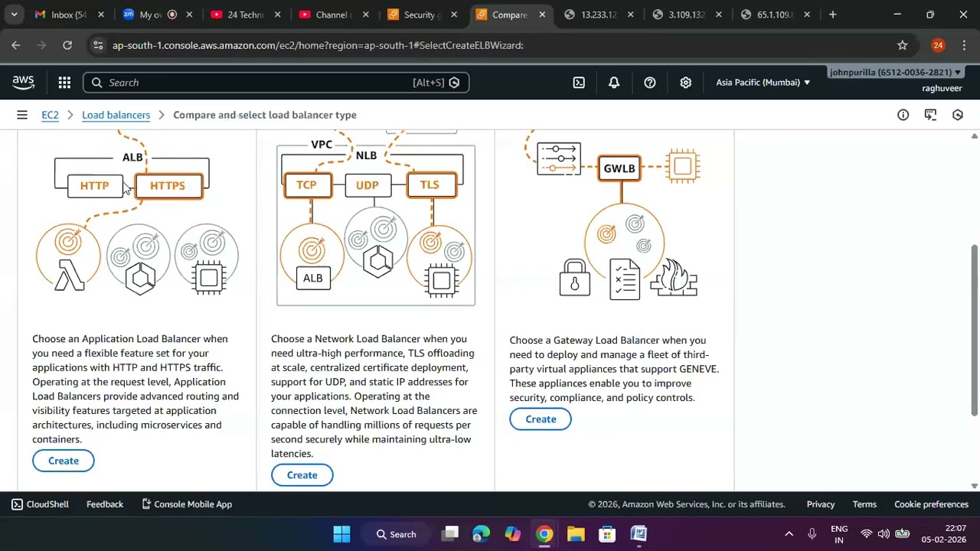Image resolution: width=980 pixels, height=551 pixels.
Task: Click the page vertical scrollbar thumb
Action: (x=974, y=331)
